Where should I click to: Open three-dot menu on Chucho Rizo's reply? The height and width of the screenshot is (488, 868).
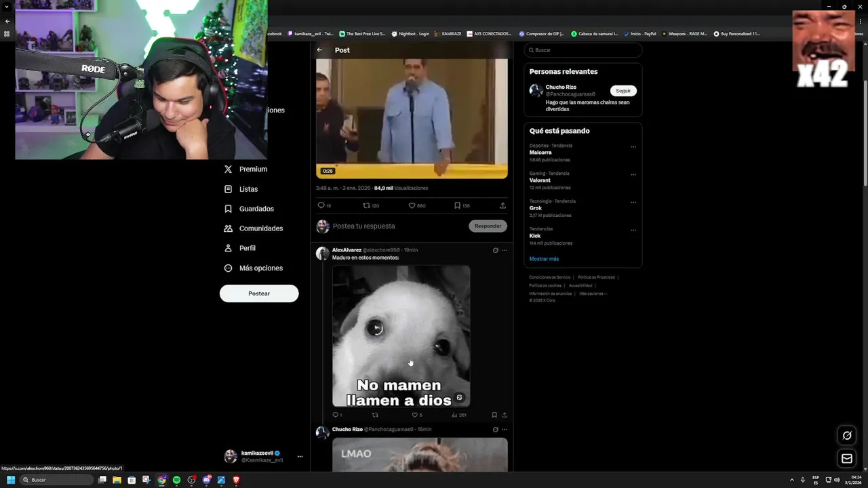pos(505,430)
